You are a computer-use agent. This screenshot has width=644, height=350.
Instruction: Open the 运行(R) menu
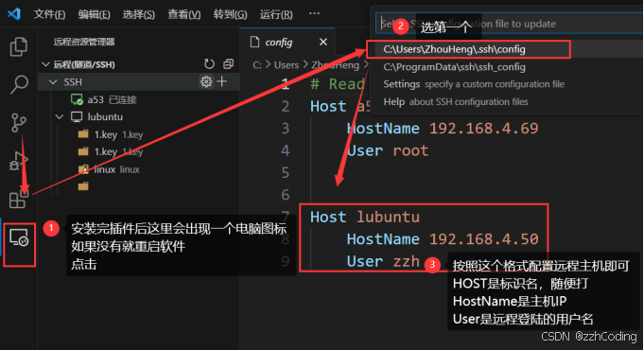tap(276, 14)
